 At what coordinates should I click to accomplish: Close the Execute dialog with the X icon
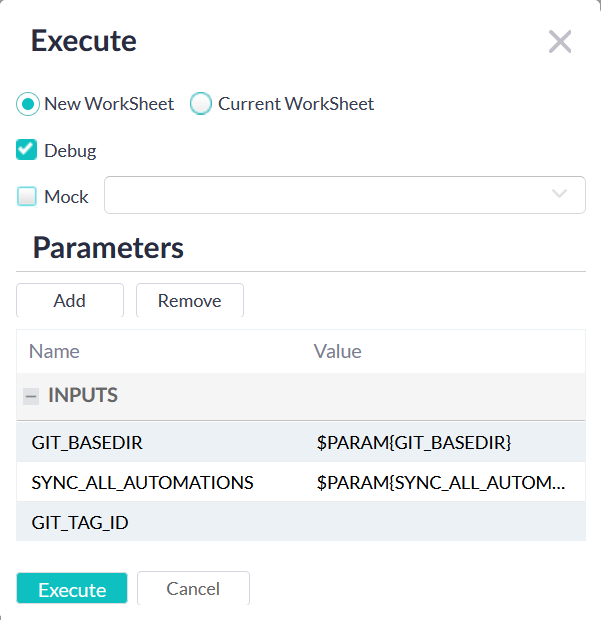(x=560, y=42)
